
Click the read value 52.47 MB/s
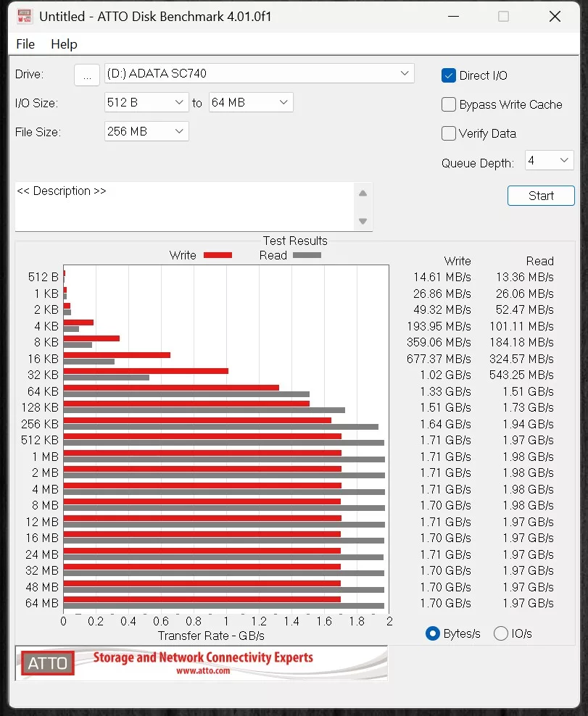click(525, 309)
